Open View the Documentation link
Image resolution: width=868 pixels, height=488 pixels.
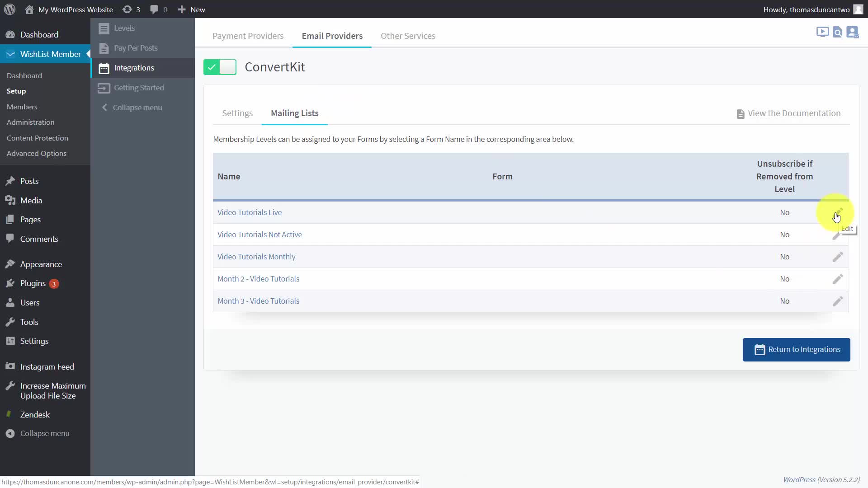788,113
